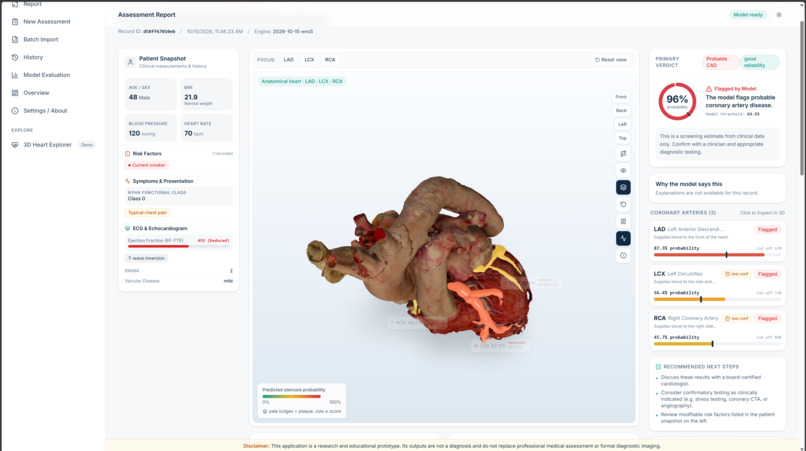806x451 pixels.
Task: Switch to Left camera view
Action: click(622, 124)
